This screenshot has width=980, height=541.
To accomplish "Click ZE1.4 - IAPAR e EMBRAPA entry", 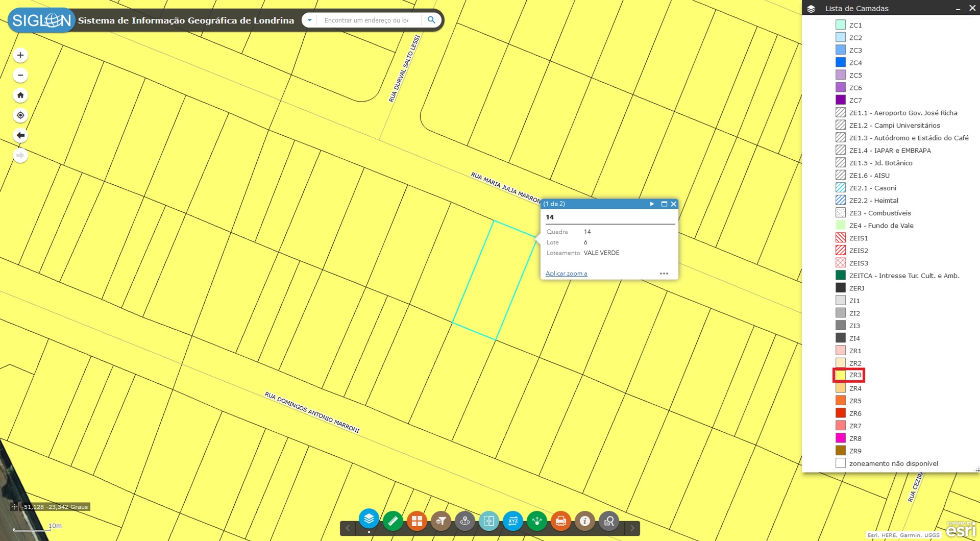I will pyautogui.click(x=890, y=151).
